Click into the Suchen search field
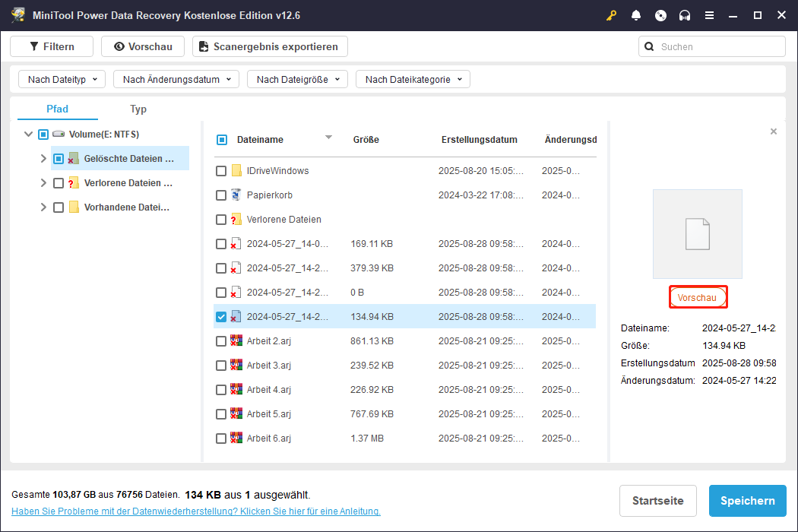The width and height of the screenshot is (798, 532). [x=712, y=46]
